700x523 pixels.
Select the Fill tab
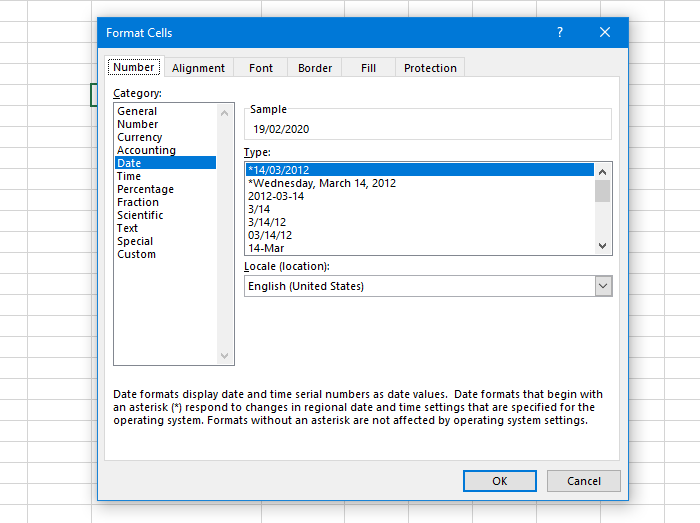(368, 68)
